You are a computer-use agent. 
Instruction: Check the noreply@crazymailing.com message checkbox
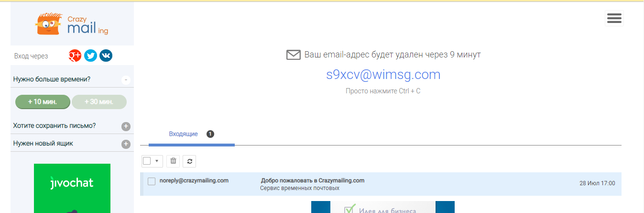152,181
